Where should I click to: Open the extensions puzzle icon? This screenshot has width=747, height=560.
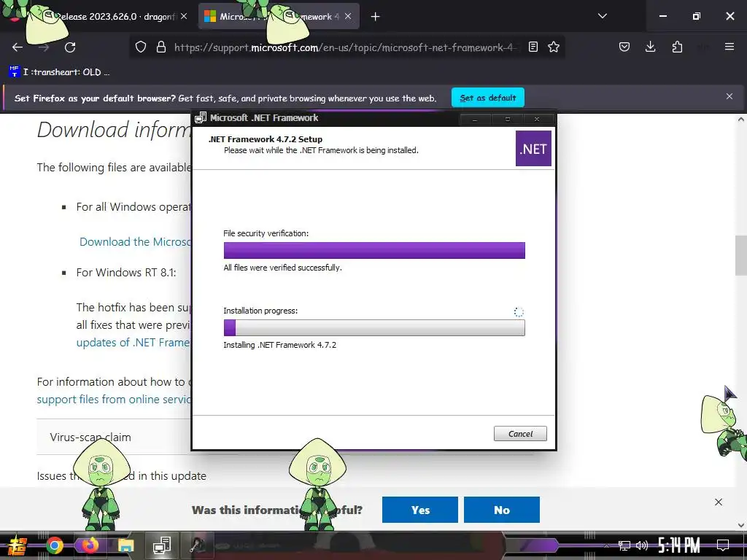(677, 47)
